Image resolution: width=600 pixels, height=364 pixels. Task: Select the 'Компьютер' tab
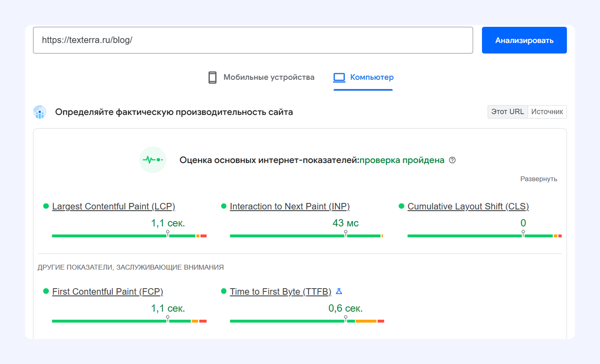[372, 77]
